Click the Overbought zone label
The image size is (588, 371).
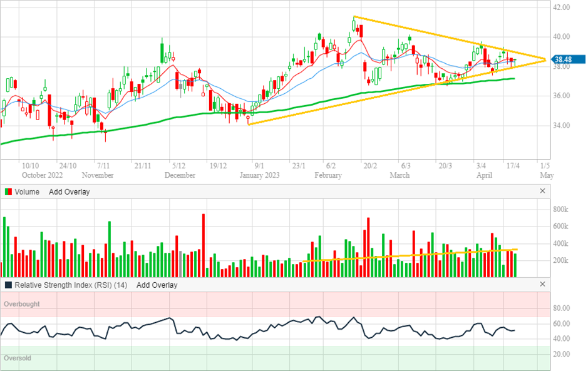22,304
